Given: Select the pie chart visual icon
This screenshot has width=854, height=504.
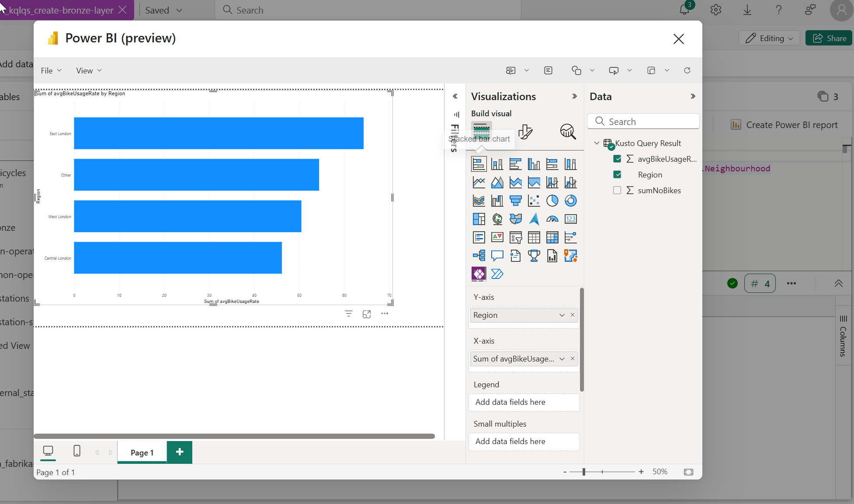Looking at the screenshot, I should pyautogui.click(x=552, y=201).
